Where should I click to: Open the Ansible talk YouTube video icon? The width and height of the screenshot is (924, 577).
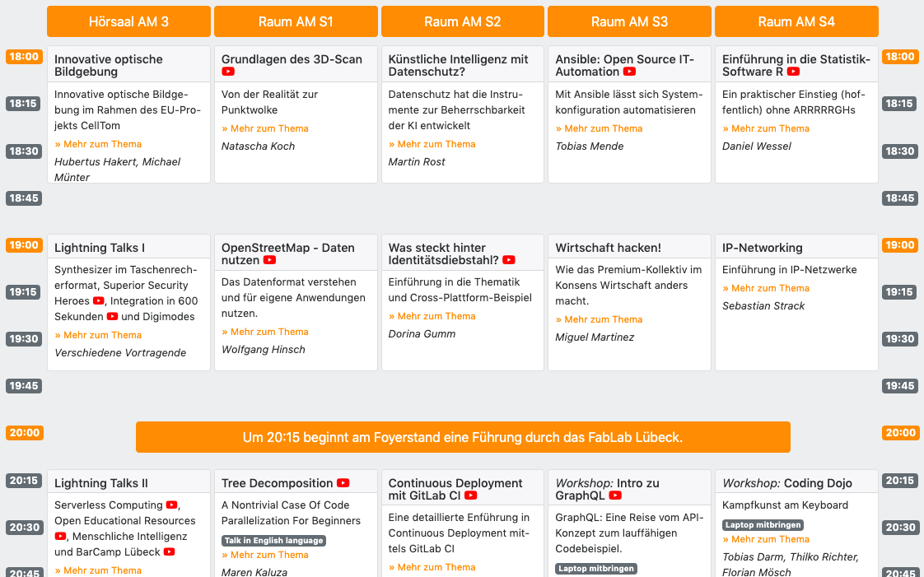[629, 72]
